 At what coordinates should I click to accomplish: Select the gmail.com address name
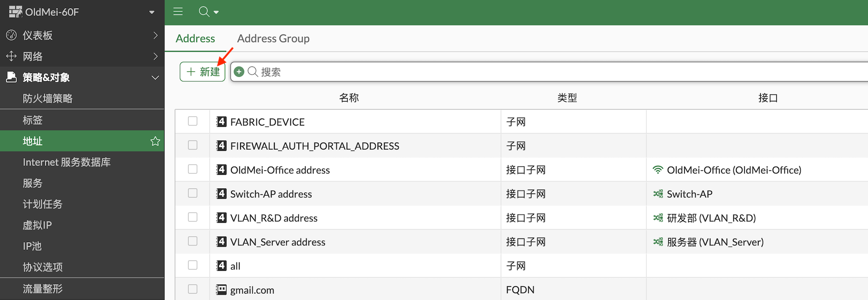(252, 290)
